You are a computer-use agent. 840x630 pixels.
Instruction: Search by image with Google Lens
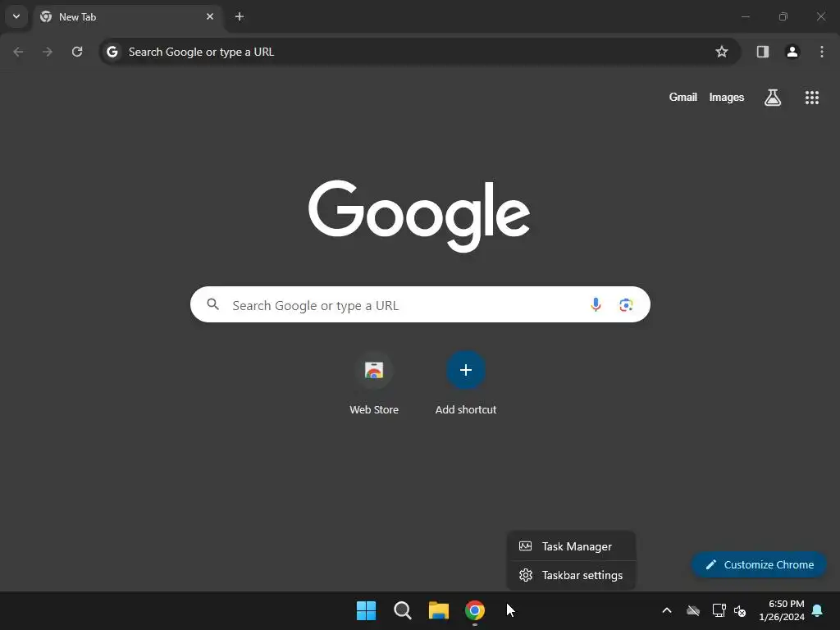(x=626, y=305)
